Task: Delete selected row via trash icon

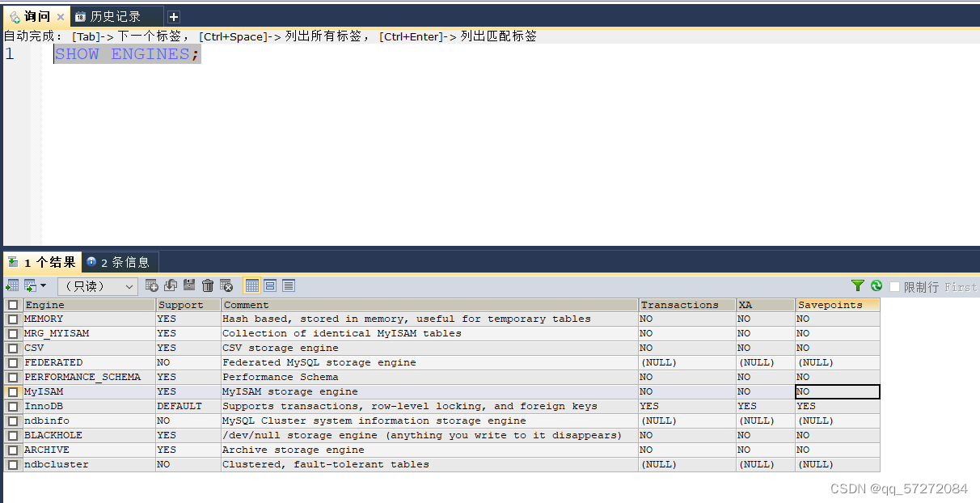Action: (209, 285)
